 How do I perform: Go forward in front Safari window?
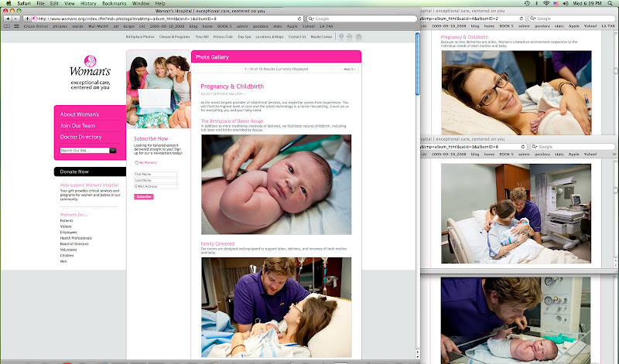pyautogui.click(x=15, y=19)
